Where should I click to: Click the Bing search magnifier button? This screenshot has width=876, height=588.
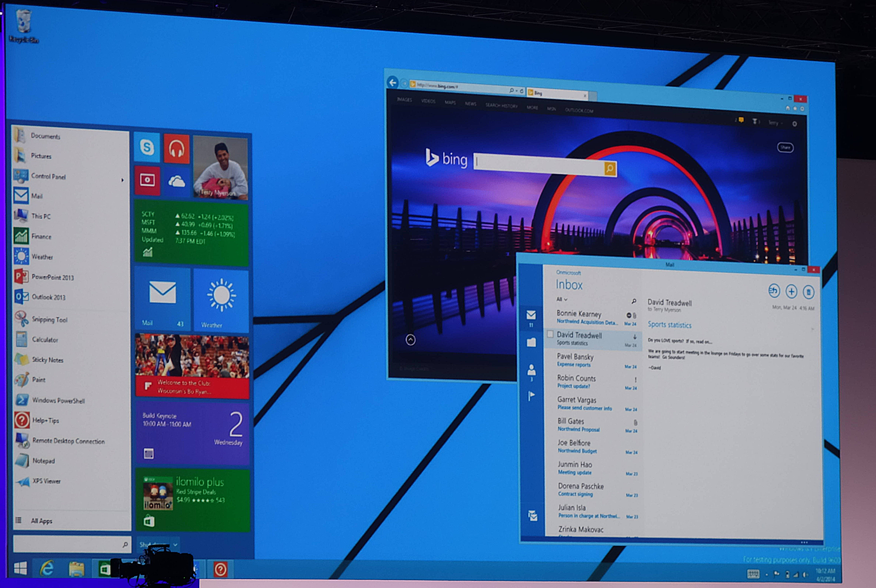click(x=610, y=169)
